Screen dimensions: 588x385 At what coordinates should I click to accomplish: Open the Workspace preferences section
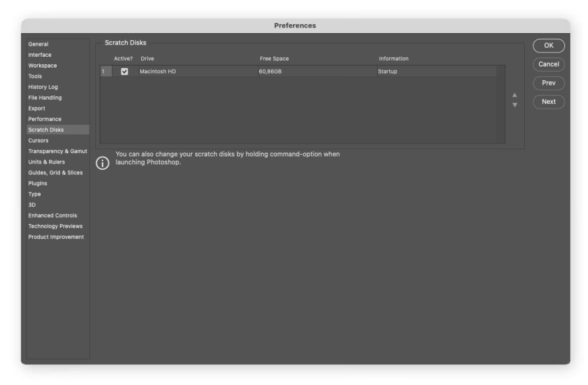pos(42,65)
